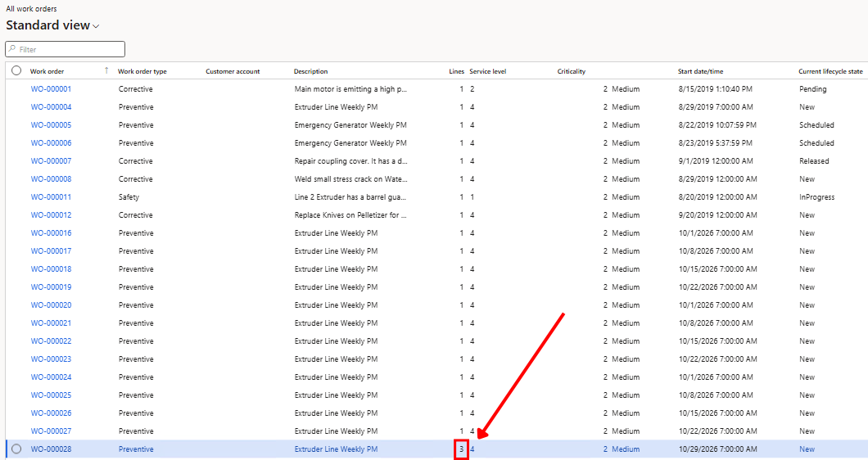868x460 pixels.
Task: Open work order WO-000021
Action: (51, 322)
